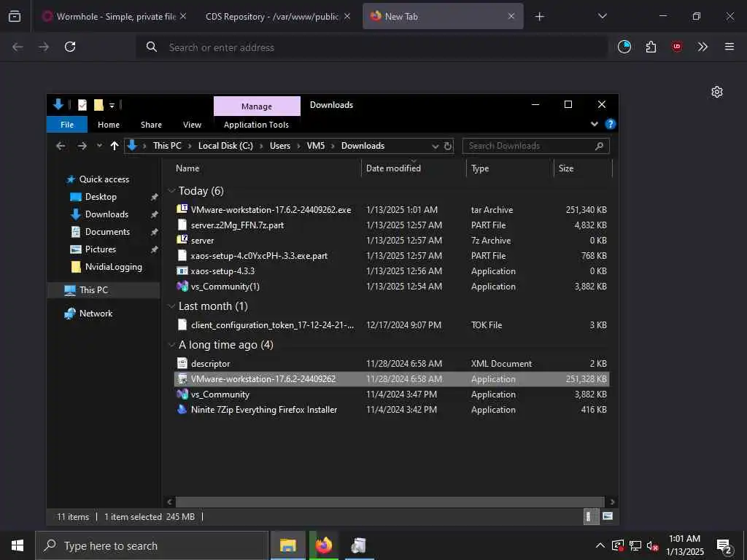Image resolution: width=747 pixels, height=560 pixels.
Task: Open Firefox from the taskbar
Action: point(323,545)
